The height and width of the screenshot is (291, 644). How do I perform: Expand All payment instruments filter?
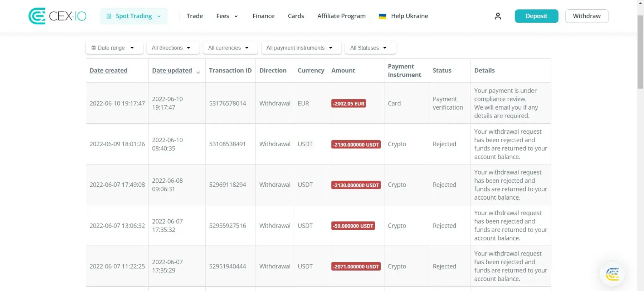(301, 48)
